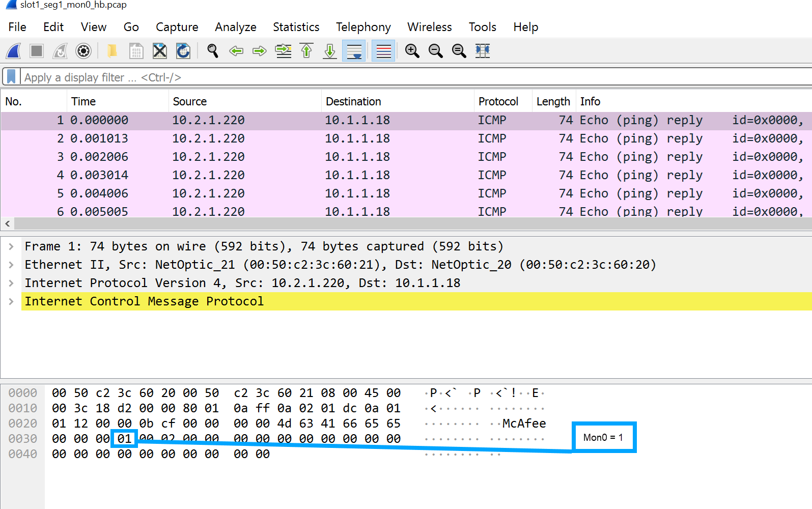This screenshot has height=509, width=812.
Task: Open capture options gear icon
Action: click(x=83, y=51)
